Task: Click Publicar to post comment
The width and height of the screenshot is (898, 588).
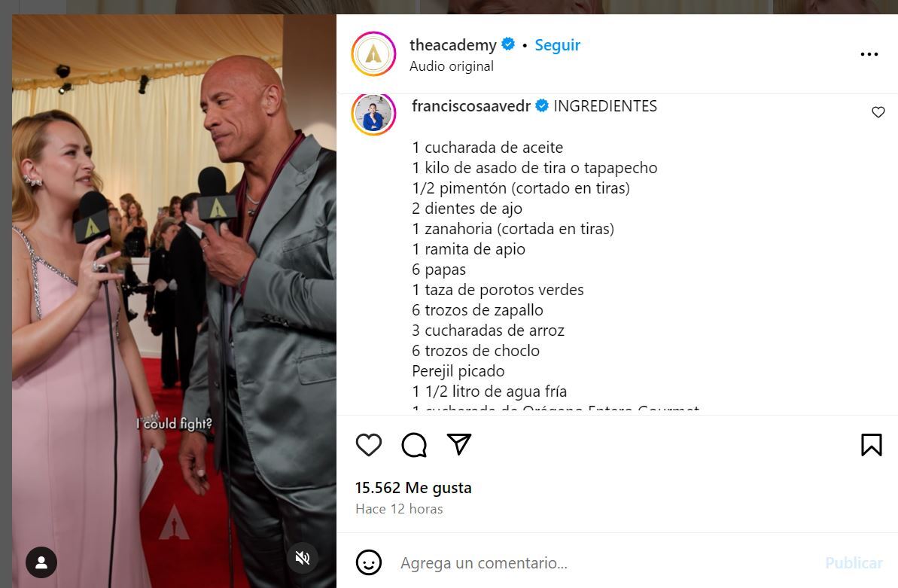Action: 854,563
